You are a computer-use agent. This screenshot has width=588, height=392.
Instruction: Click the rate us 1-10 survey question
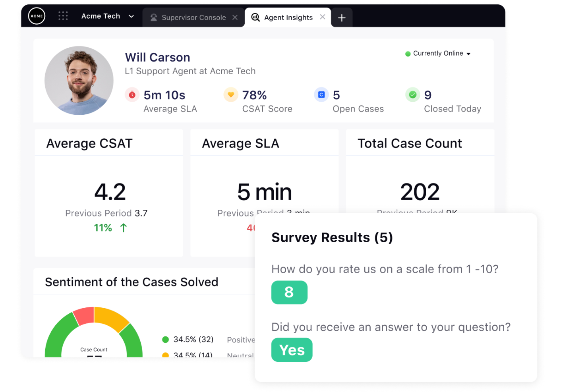pyautogui.click(x=385, y=269)
